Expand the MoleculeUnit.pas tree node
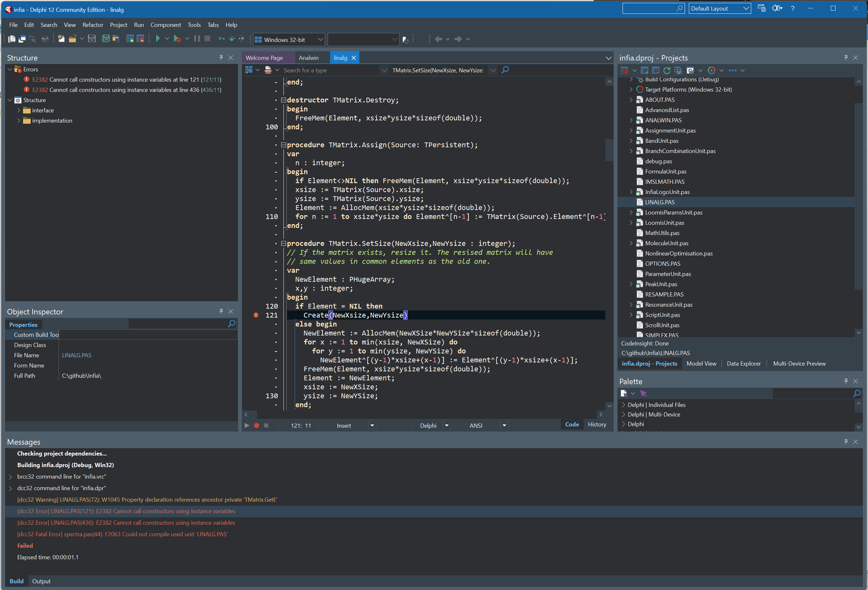The width and height of the screenshot is (868, 590). point(631,243)
